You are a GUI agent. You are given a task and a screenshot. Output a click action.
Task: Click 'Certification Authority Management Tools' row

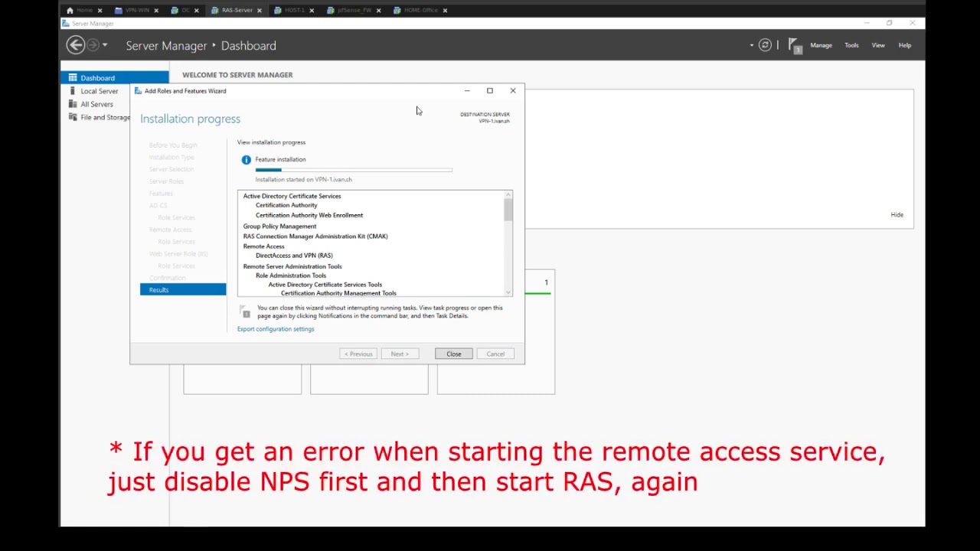[x=338, y=293]
